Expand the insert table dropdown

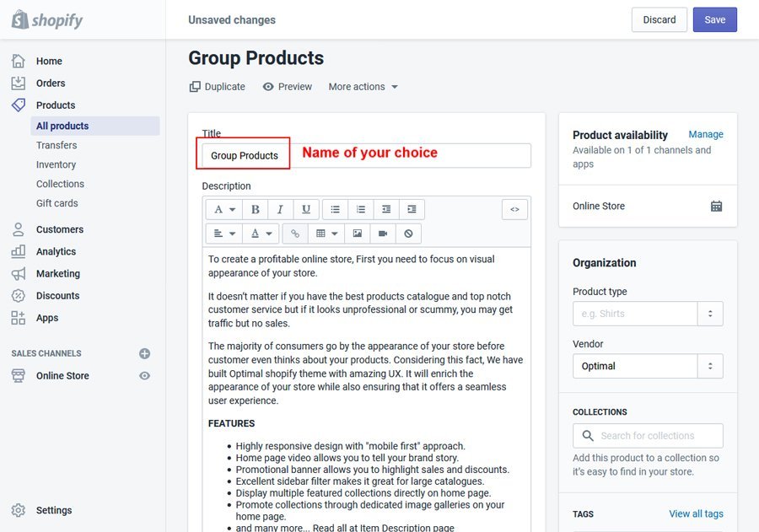tap(324, 234)
